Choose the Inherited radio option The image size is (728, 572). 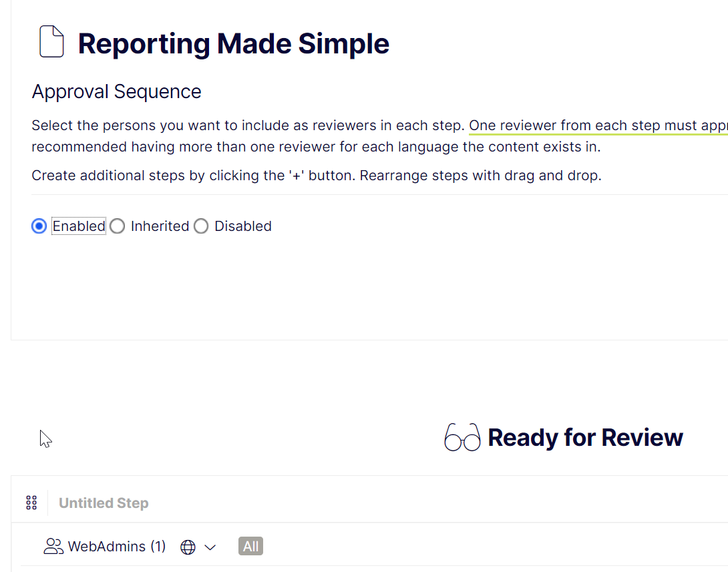pyautogui.click(x=118, y=226)
